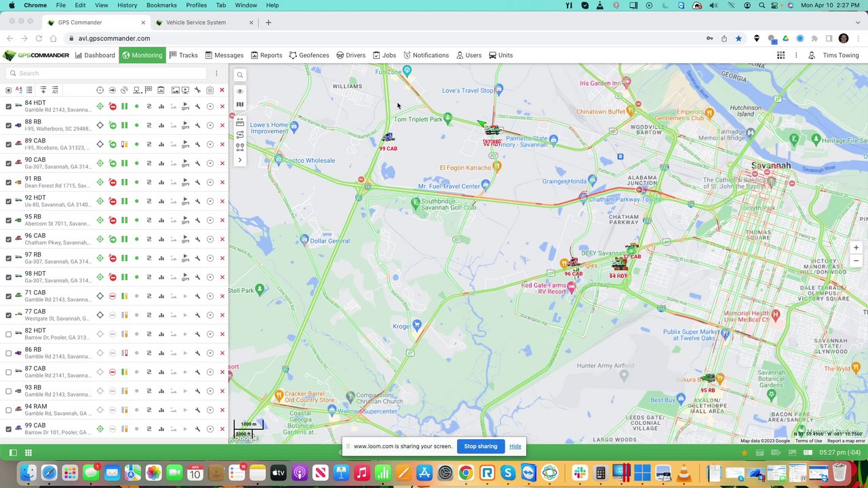Uncheck the 96 CAB unit checkbox

pos(8,239)
